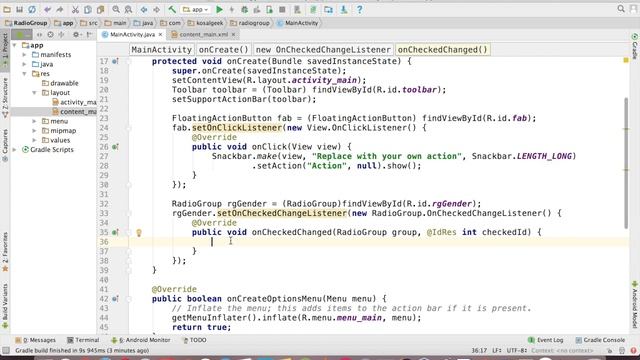Open the TODO tool window
Viewport: 640px width, 360px height.
(x=194, y=340)
